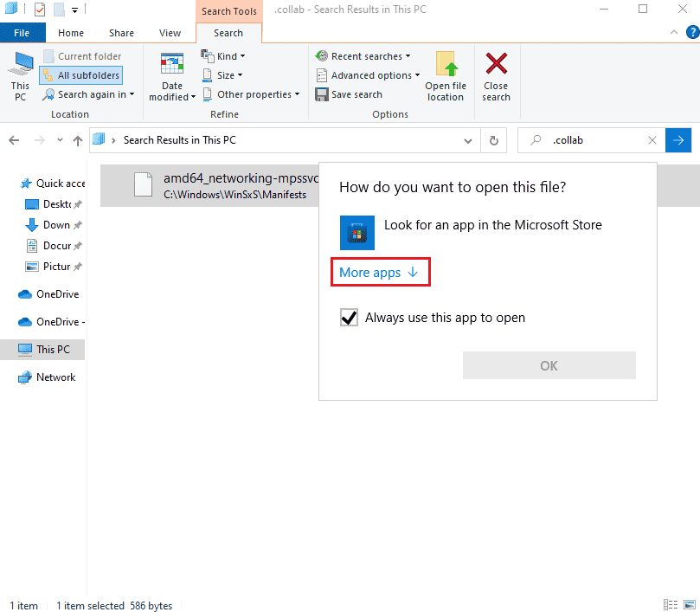The height and width of the screenshot is (612, 700).
Task: Click the address bar path field
Action: point(285,140)
